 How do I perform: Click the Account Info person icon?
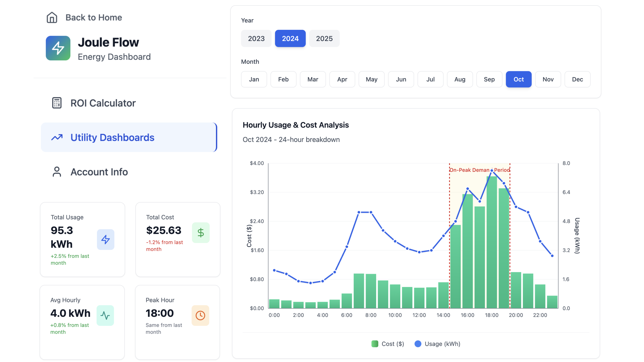[57, 172]
